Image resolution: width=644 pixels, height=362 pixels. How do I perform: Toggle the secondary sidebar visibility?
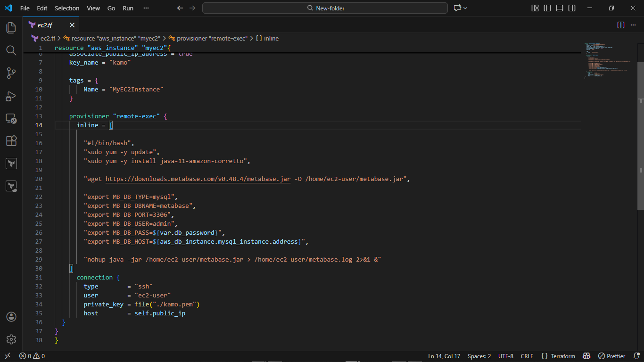(x=571, y=8)
